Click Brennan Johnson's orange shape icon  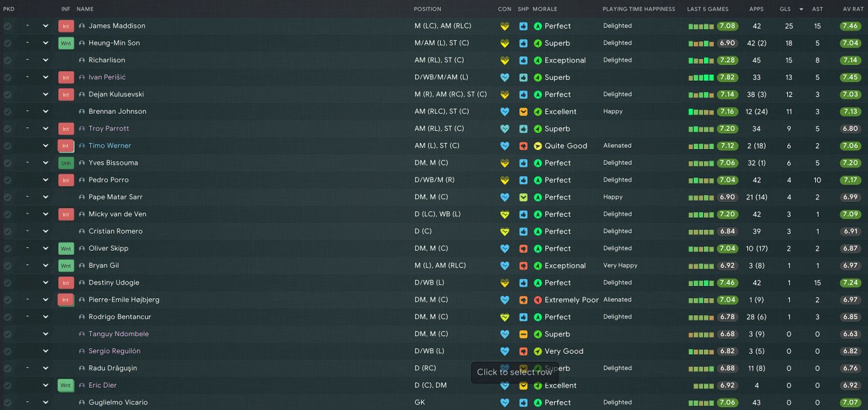(524, 111)
